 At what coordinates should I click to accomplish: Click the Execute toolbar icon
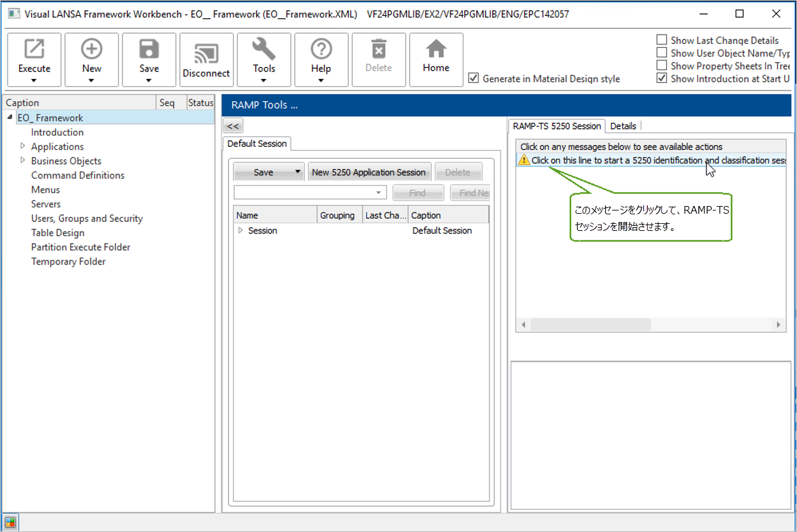click(34, 50)
